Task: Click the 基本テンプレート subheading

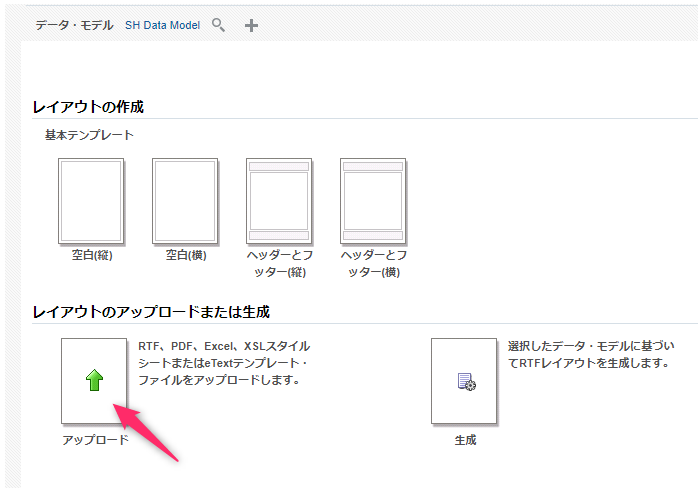Action: (89, 135)
